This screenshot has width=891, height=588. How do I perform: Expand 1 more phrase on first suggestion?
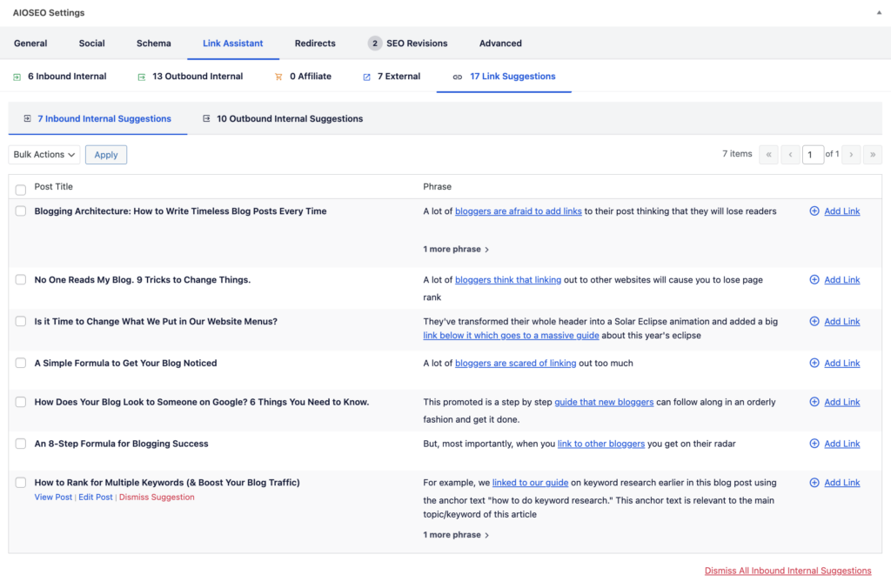[x=455, y=249]
